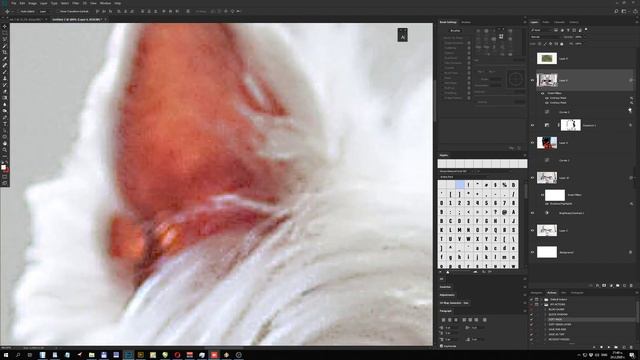Open the layer blend mode dropdown
The height and width of the screenshot is (360, 640).
[545, 37]
